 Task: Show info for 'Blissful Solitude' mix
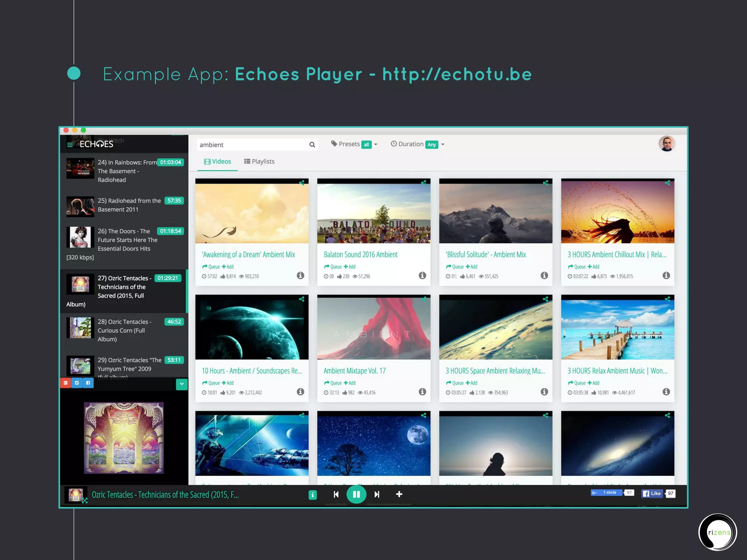point(544,276)
